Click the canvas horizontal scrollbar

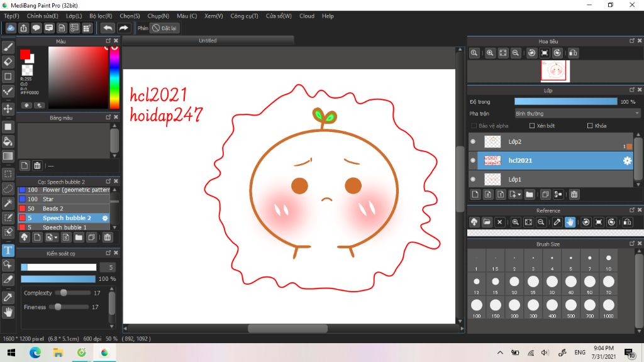pyautogui.click(x=287, y=328)
